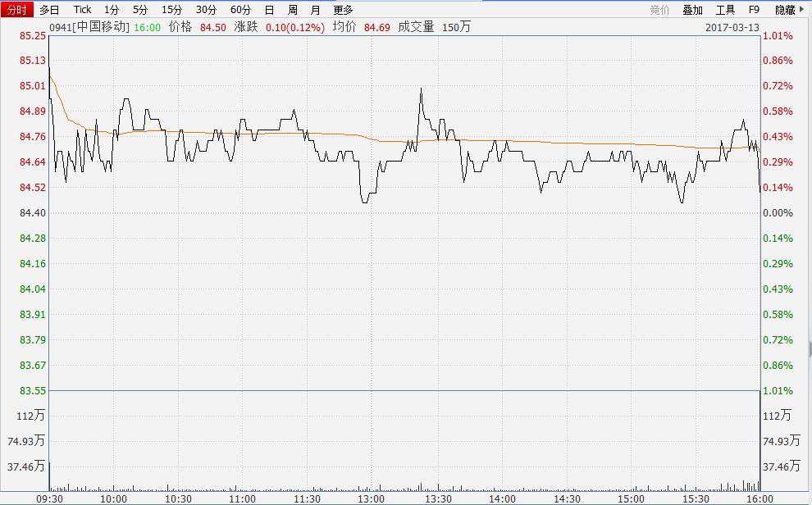This screenshot has height=505, width=812.
Task: Open the 工具 tools menu
Action: pos(726,10)
